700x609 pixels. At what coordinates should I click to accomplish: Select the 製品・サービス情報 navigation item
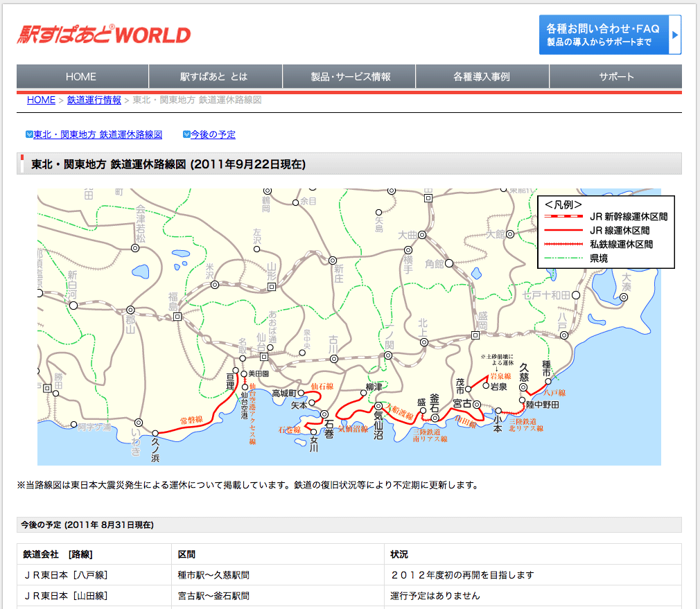(x=349, y=77)
